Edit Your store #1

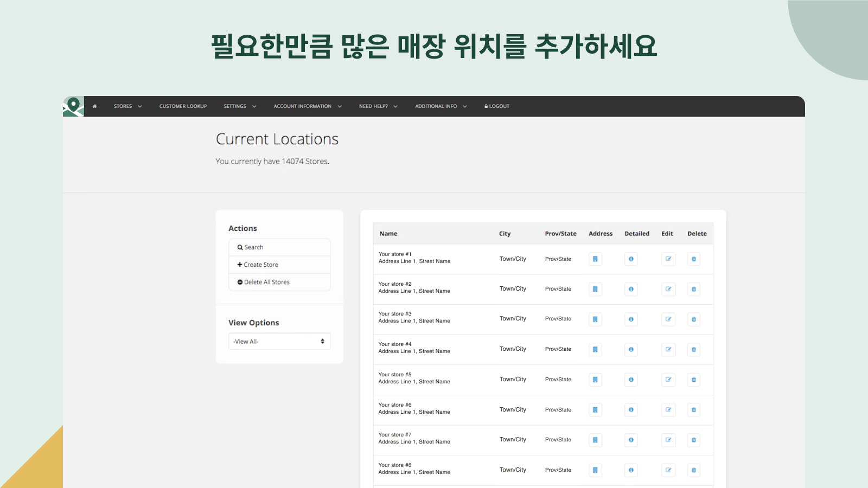[x=668, y=259]
